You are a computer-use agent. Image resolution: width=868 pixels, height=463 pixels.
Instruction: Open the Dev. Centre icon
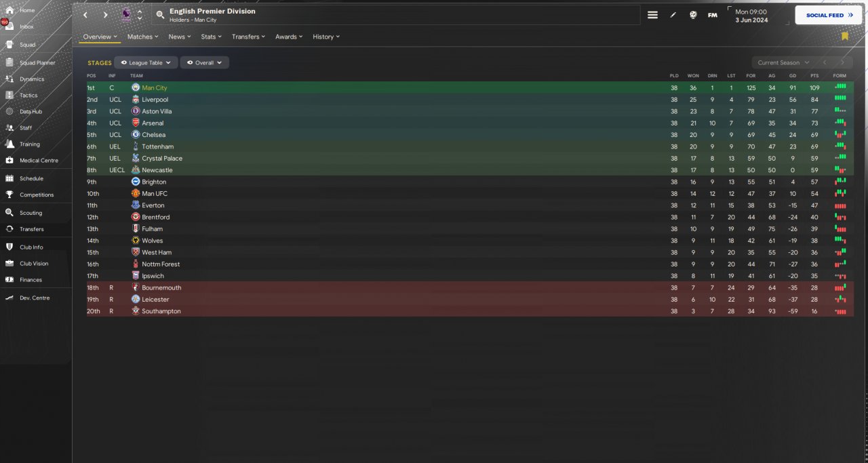pos(9,298)
